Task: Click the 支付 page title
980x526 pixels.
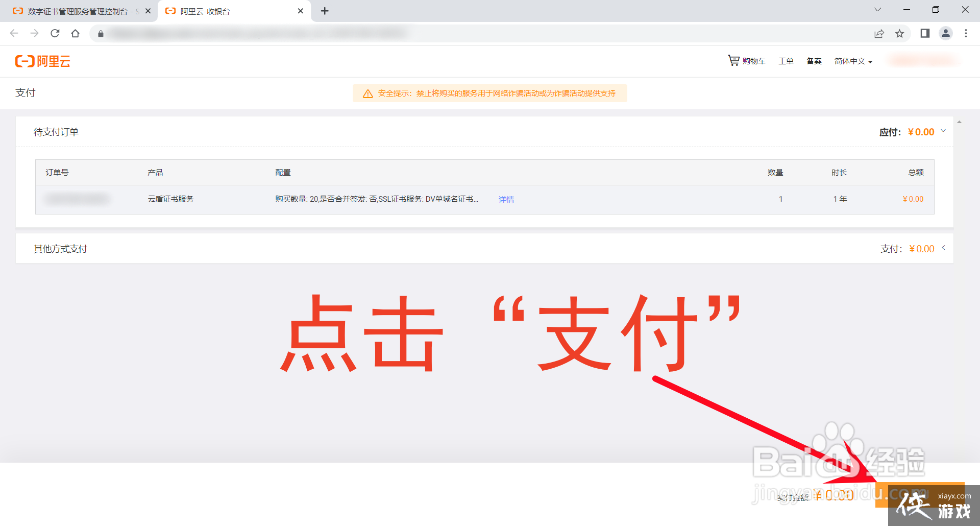Action: [x=26, y=92]
